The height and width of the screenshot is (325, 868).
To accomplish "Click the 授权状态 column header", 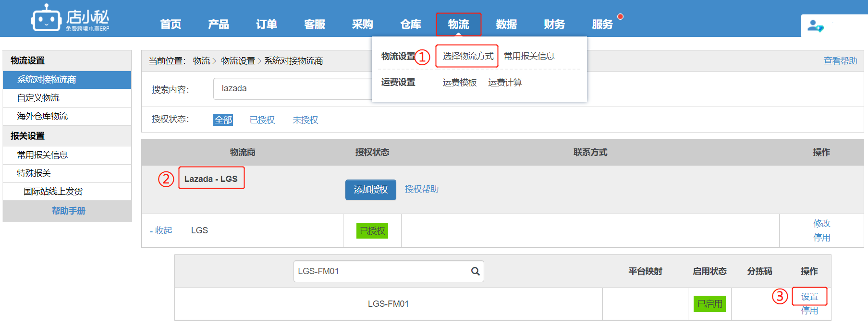I will (372, 152).
